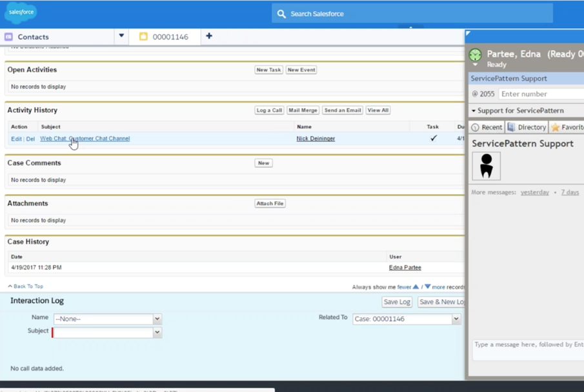Show more records with down arrow
This screenshot has width=584, height=392.
(428, 287)
